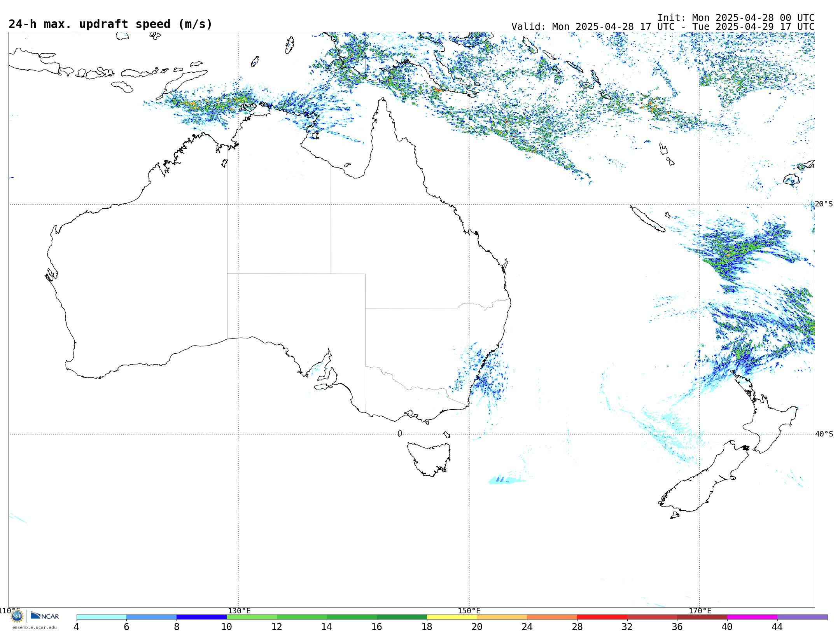Click colorbar tick label '36'
Image resolution: width=840 pixels, height=632 pixels.
click(677, 627)
